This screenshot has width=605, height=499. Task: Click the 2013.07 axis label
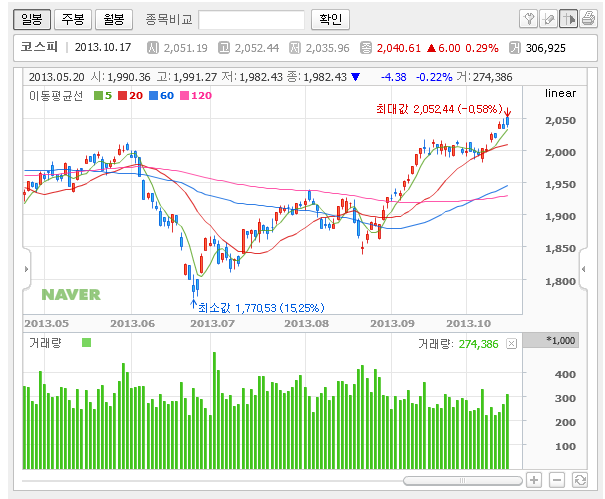[x=212, y=323]
